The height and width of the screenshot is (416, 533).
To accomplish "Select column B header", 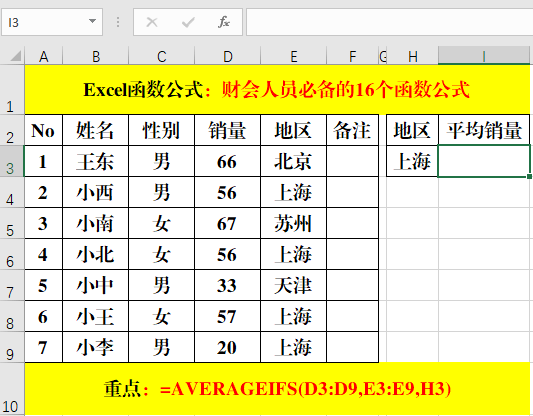I will point(96,56).
